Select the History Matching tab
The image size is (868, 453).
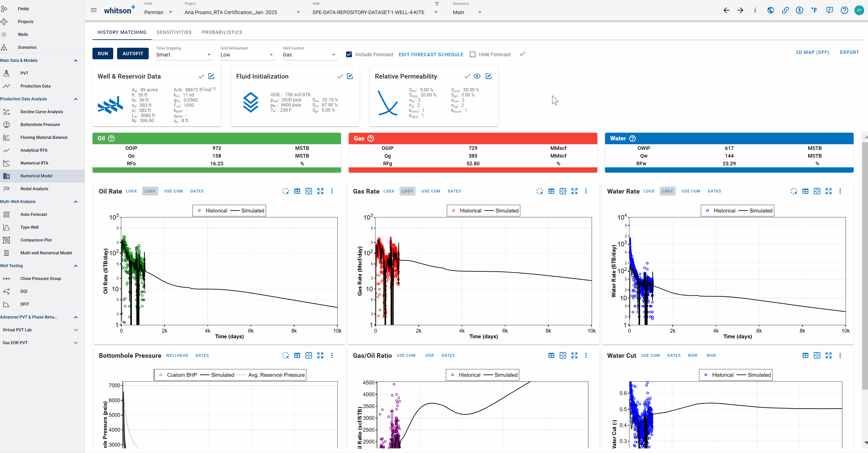click(122, 32)
